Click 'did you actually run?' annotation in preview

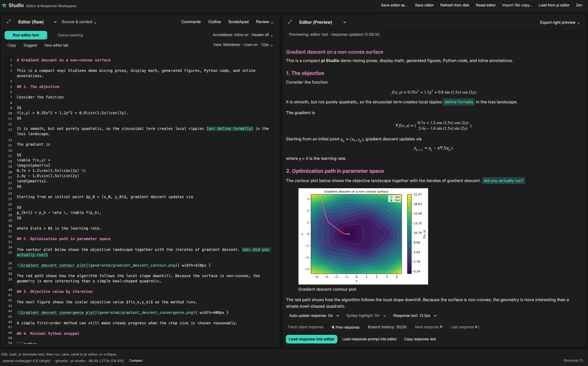[503, 181]
